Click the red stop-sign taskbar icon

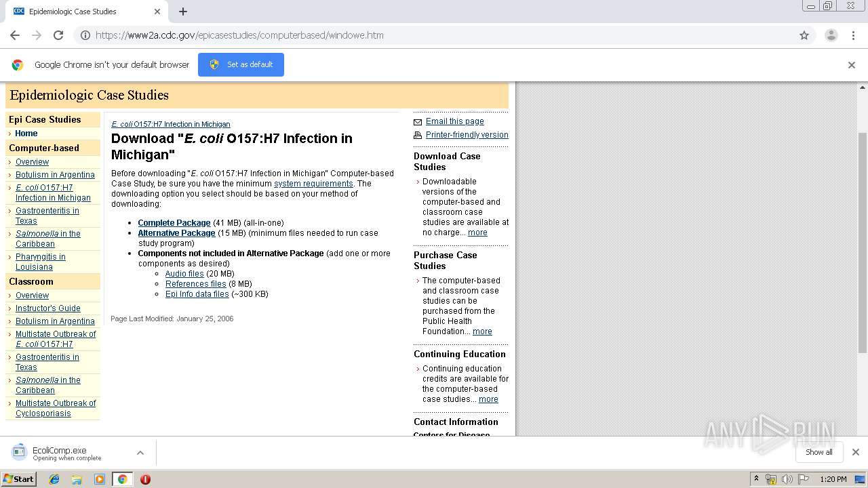[145, 479]
